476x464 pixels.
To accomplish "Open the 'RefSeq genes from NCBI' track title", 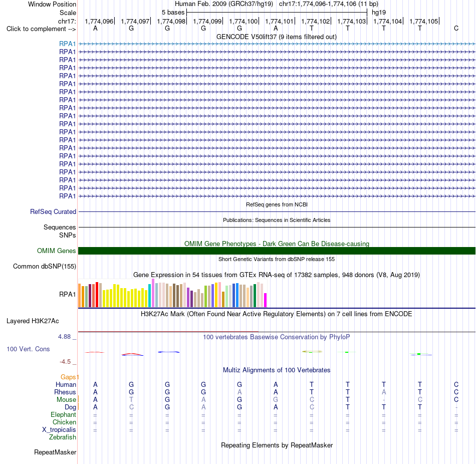I will click(277, 204).
